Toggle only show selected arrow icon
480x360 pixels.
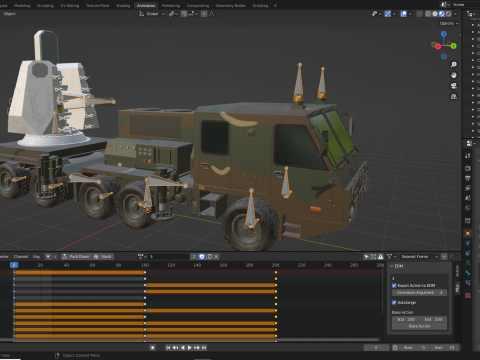tap(366, 256)
